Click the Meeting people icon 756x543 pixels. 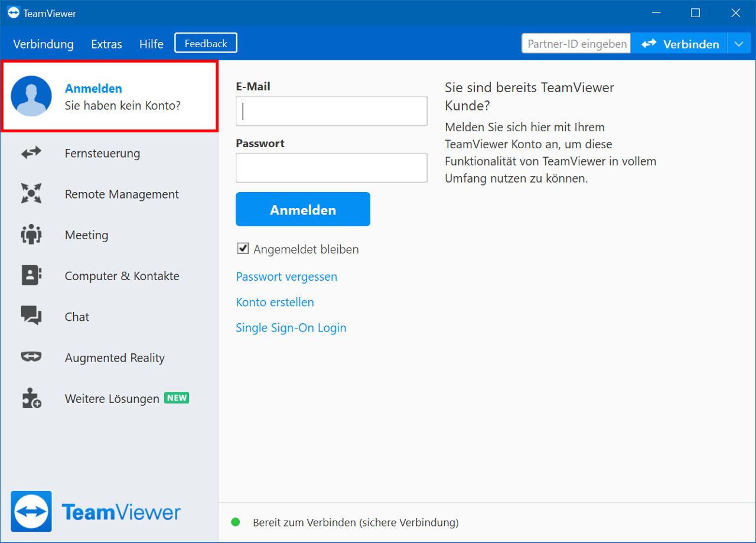click(31, 235)
